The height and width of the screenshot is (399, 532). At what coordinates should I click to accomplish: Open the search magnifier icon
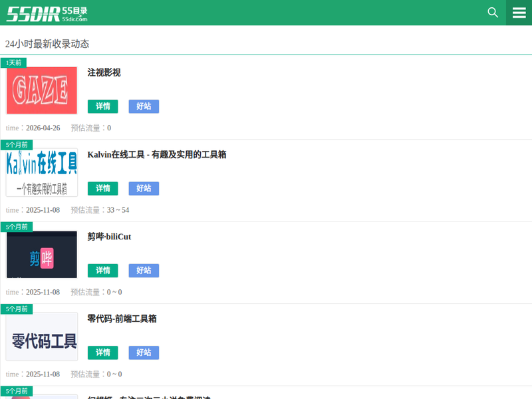(493, 13)
